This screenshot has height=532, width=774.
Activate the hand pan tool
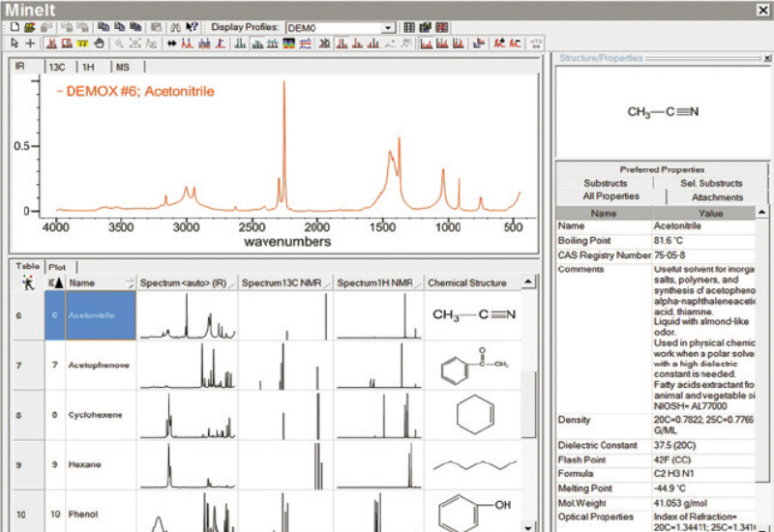pos(99,44)
